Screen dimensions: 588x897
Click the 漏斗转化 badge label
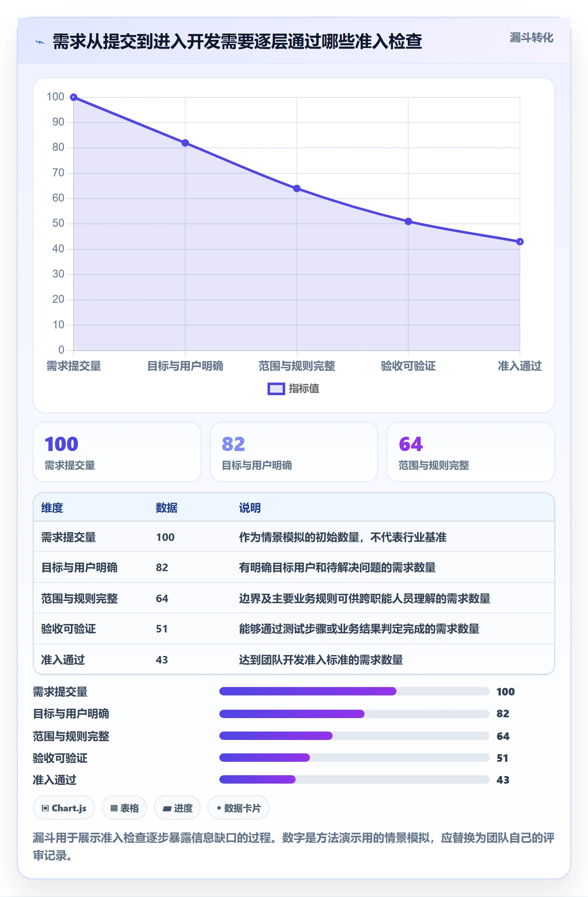pos(531,38)
